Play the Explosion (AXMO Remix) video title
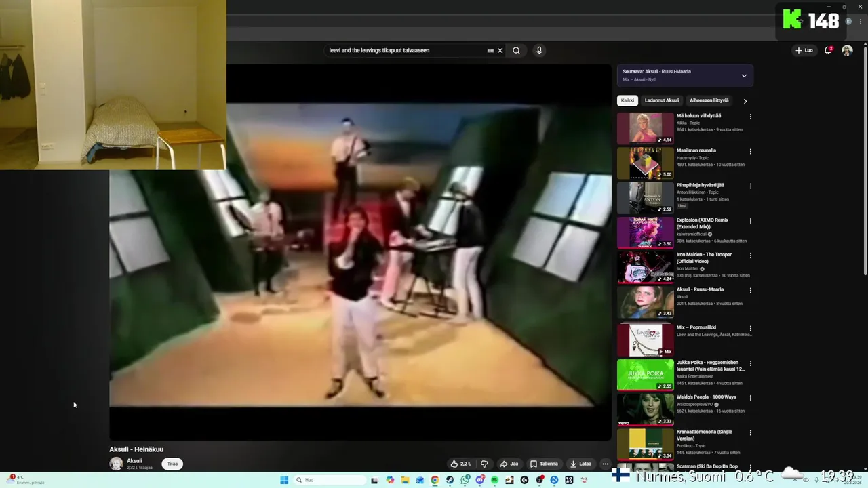The image size is (868, 488). [x=704, y=223]
